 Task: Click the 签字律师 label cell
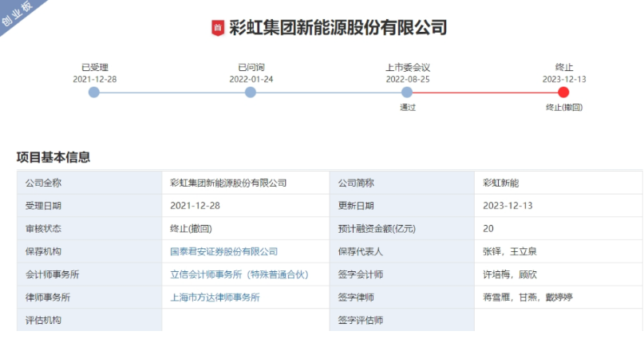[402, 298]
